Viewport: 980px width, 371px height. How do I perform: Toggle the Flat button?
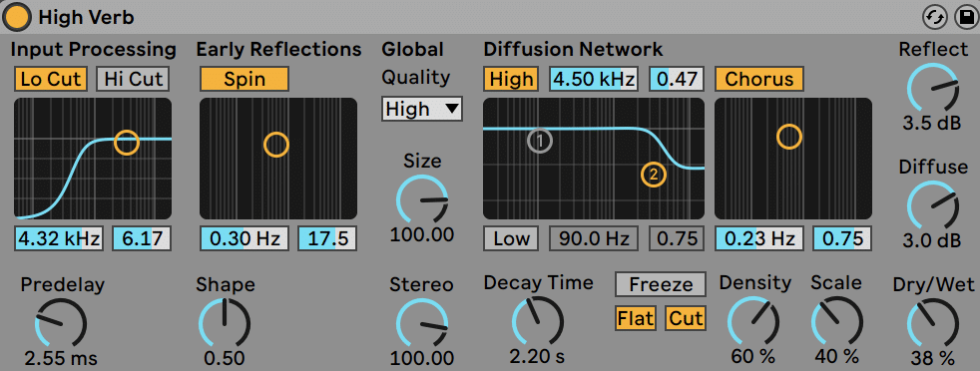point(635,318)
